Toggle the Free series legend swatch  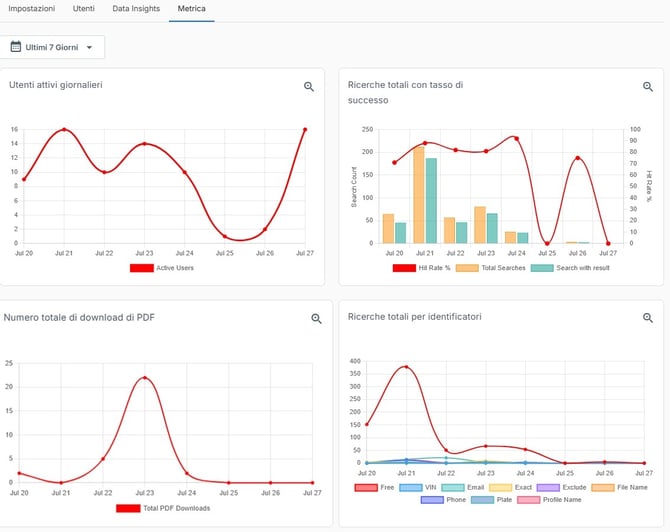pos(366,488)
